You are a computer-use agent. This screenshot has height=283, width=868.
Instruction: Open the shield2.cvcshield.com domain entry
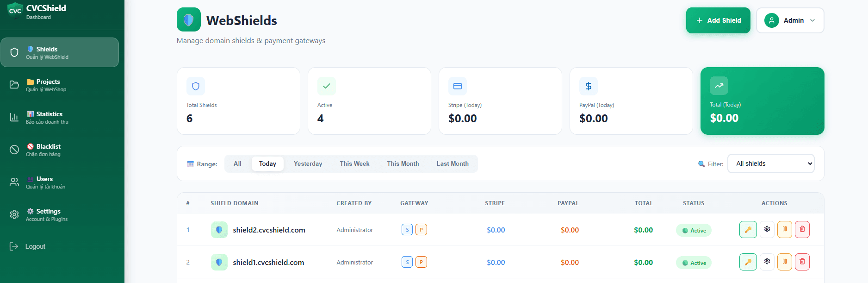click(x=269, y=230)
